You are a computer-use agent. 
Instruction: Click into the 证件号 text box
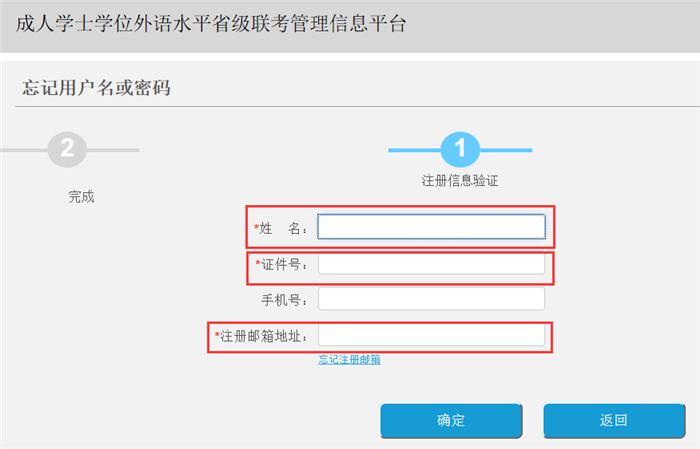431,264
